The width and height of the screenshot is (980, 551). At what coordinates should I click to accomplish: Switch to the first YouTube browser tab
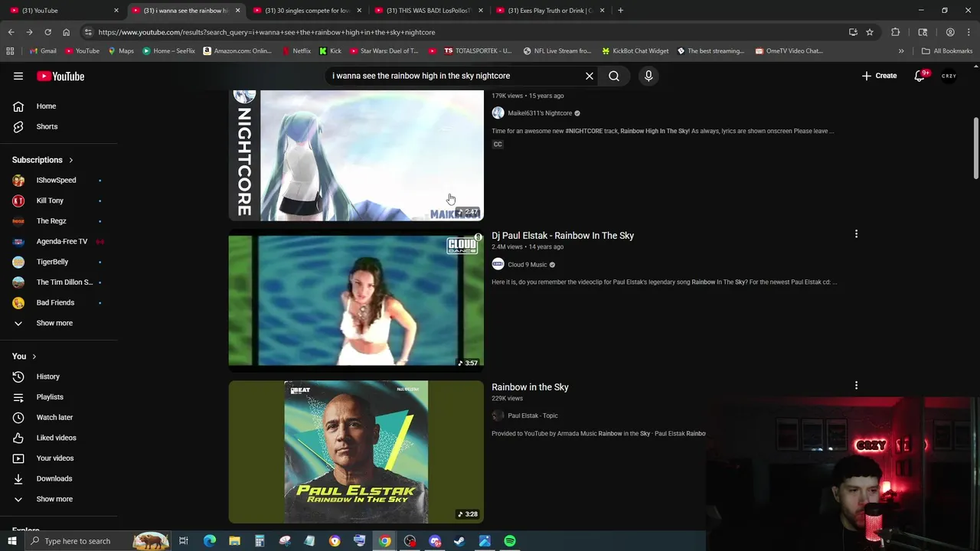pyautogui.click(x=64, y=11)
